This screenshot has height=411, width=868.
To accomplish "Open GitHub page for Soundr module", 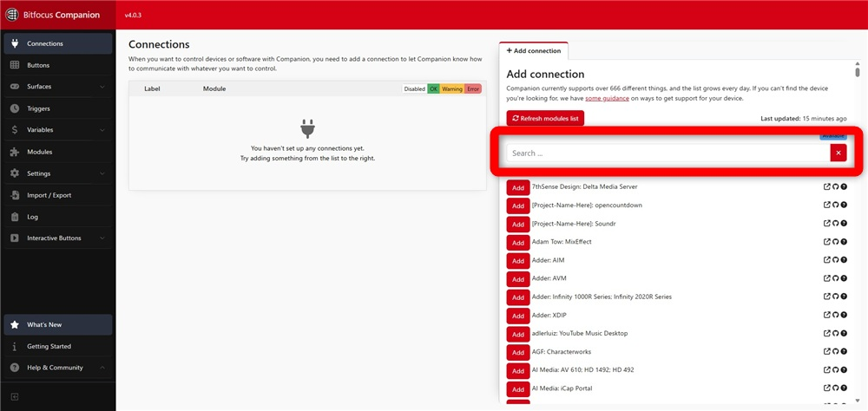I will pyautogui.click(x=835, y=224).
